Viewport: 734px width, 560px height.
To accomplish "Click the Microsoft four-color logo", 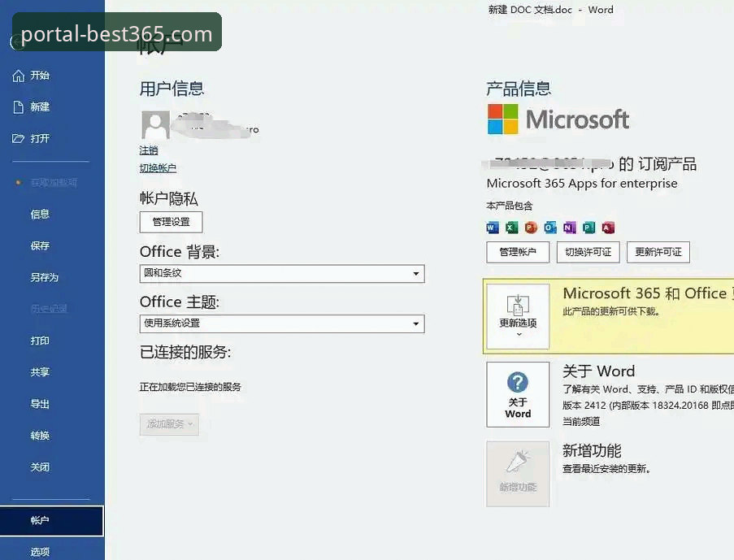I will 503,119.
